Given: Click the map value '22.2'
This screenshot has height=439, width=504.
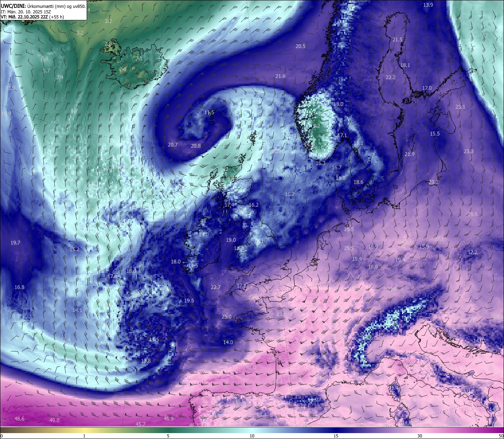Looking at the screenshot, I should [391, 77].
